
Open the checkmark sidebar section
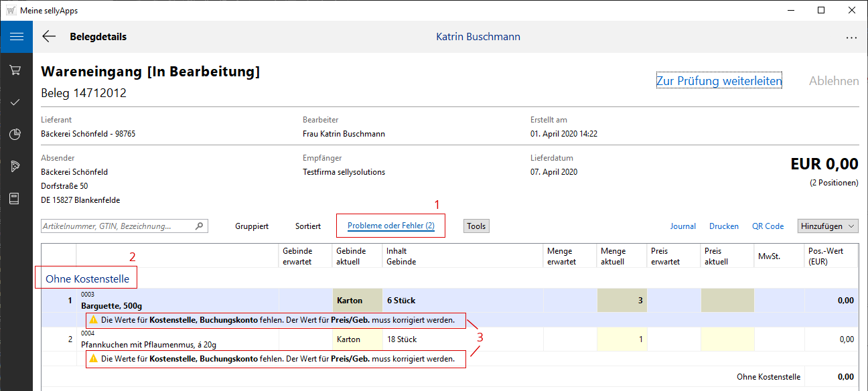[x=16, y=102]
